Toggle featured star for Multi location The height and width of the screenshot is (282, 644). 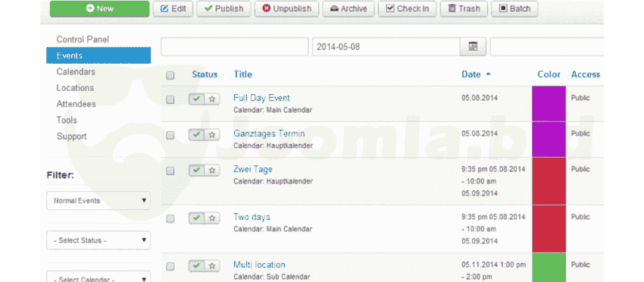point(212,265)
